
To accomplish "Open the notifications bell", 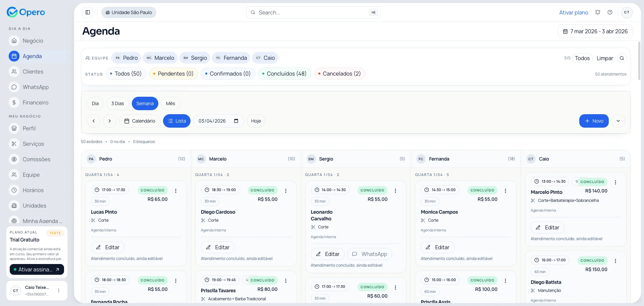I will 597,12.
